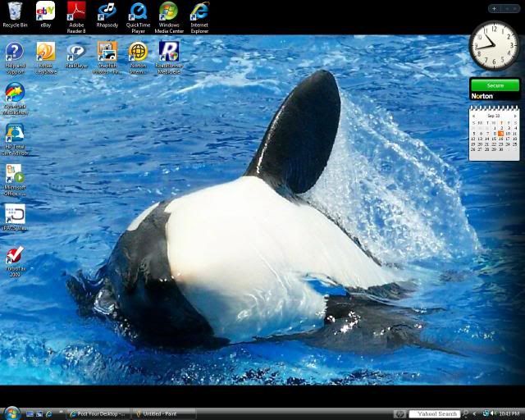Select highlighted day 9 in calendar gadget
This screenshot has height=420, width=525.
pos(501,134)
